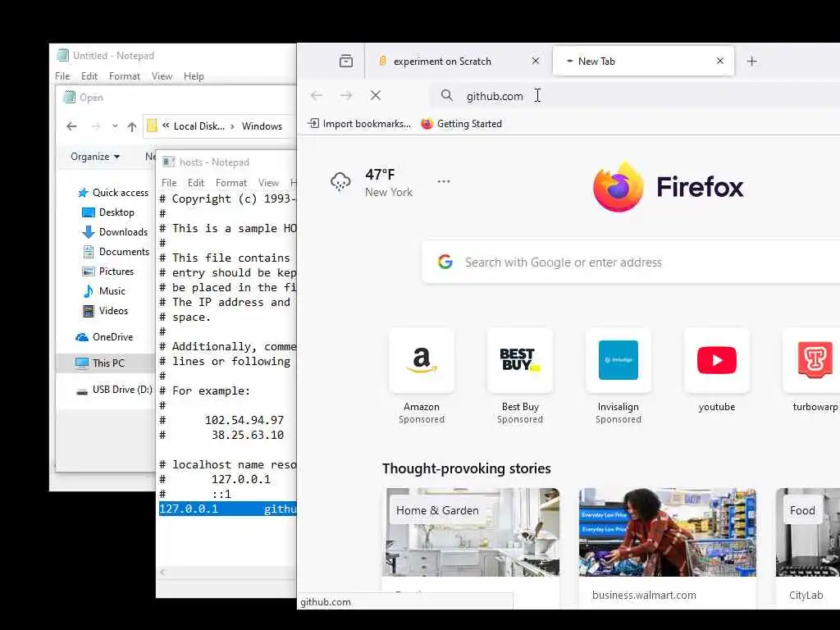The image size is (840, 630).
Task: Select Videos in navigation pane
Action: (x=105, y=311)
